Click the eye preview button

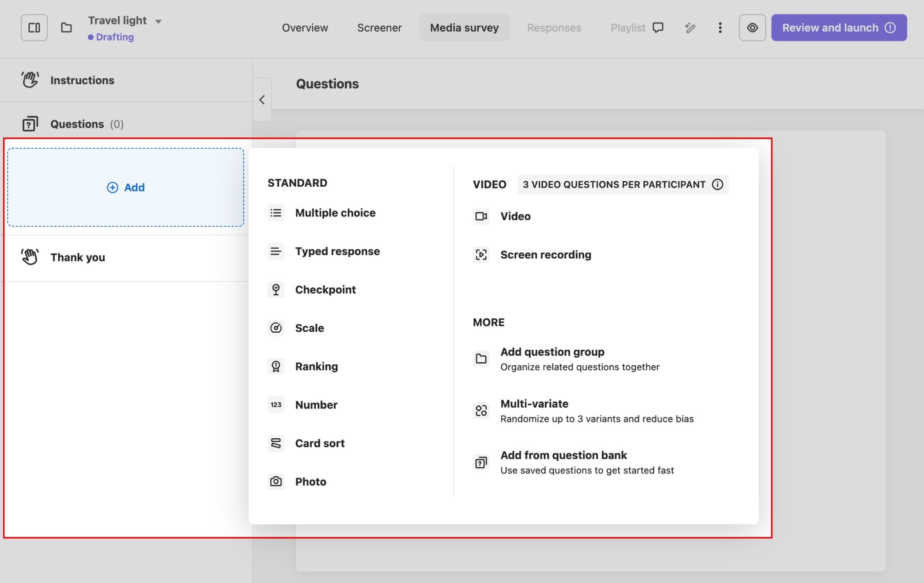click(752, 28)
